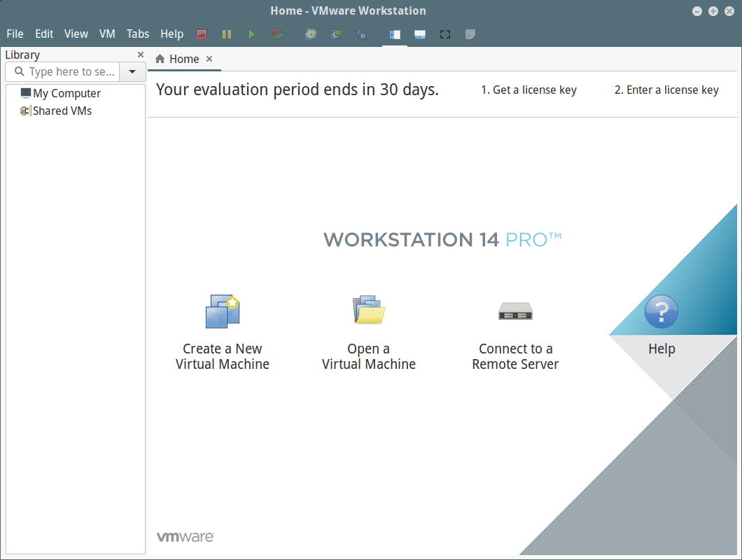This screenshot has height=560, width=742.
Task: Open the Tabs menu
Action: tap(138, 34)
